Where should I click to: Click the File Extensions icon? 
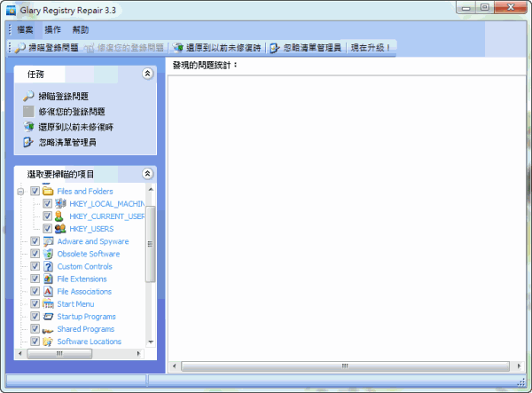48,279
